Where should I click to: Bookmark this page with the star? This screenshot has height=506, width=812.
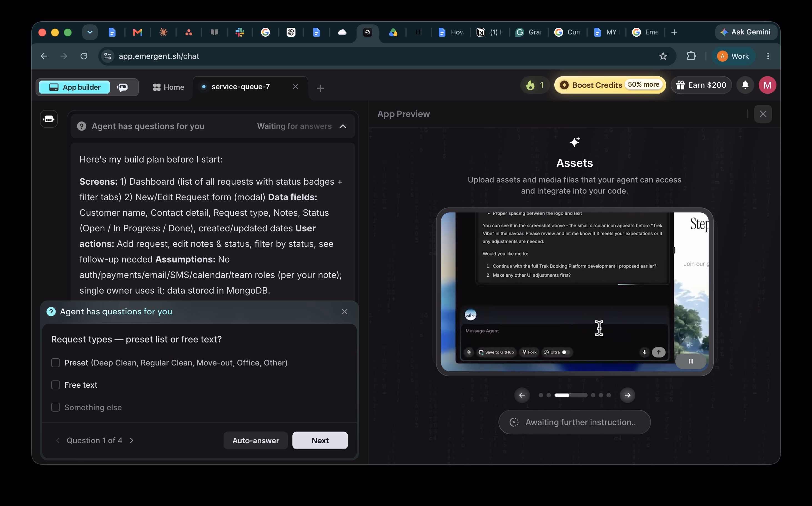pyautogui.click(x=663, y=56)
